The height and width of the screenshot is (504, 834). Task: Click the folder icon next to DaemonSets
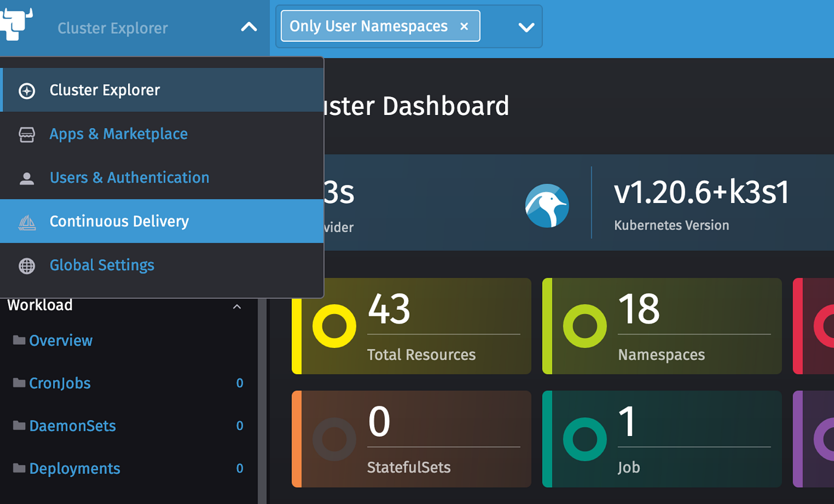pyautogui.click(x=19, y=425)
